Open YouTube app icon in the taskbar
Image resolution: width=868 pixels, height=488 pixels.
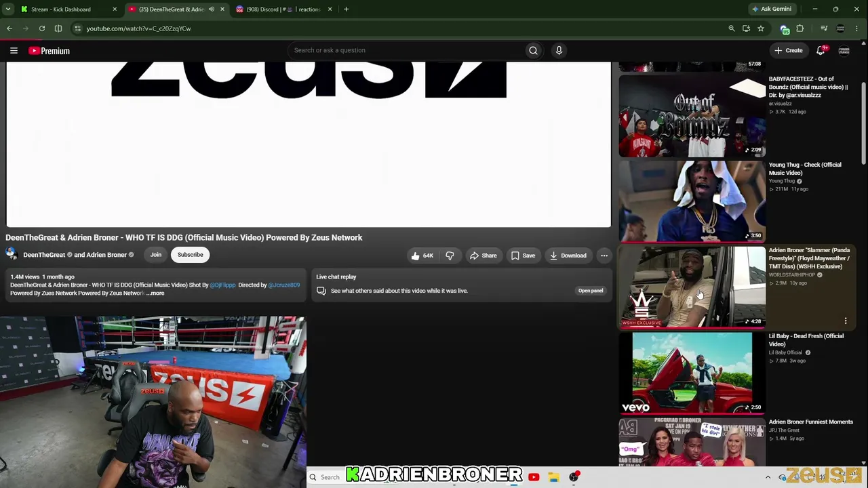(534, 477)
